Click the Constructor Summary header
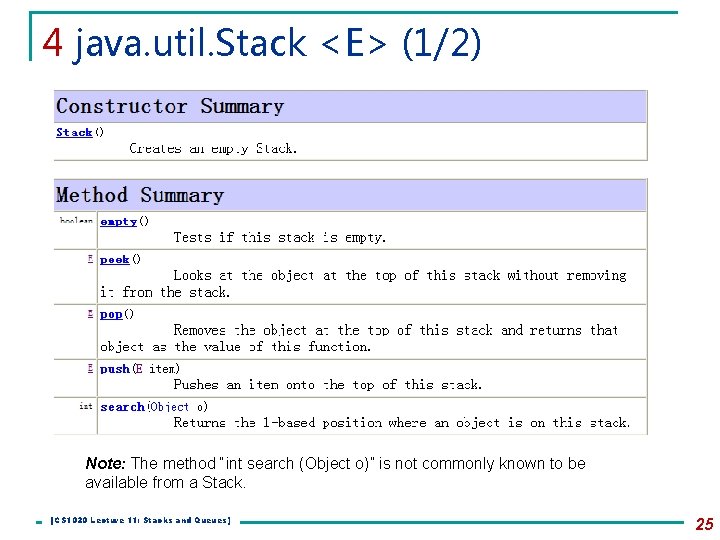 click(170, 106)
